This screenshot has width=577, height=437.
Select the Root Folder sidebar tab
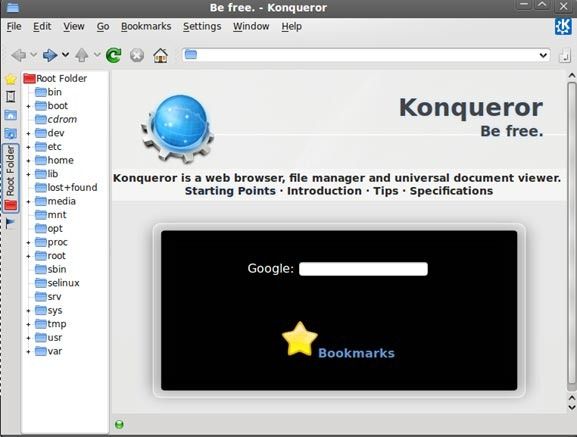[11, 178]
